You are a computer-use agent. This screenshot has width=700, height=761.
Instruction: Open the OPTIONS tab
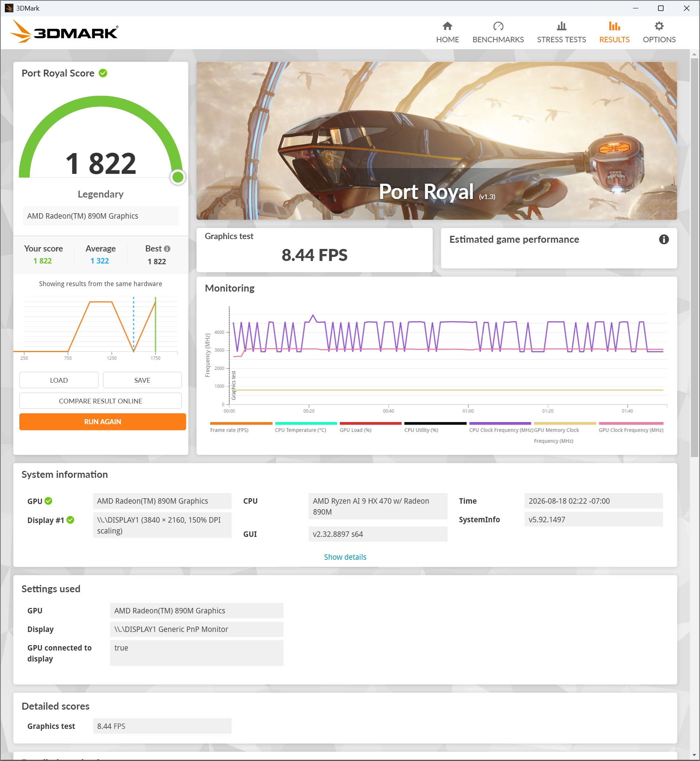tap(659, 32)
